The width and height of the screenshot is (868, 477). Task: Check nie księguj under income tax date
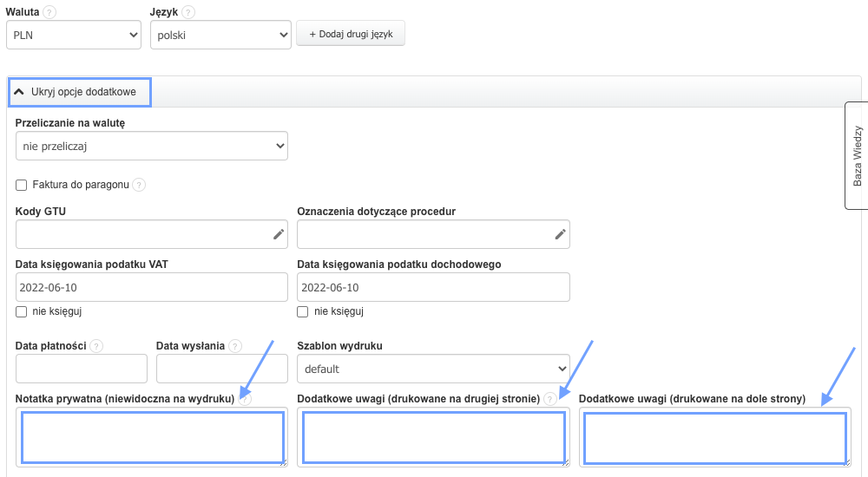[303, 312]
